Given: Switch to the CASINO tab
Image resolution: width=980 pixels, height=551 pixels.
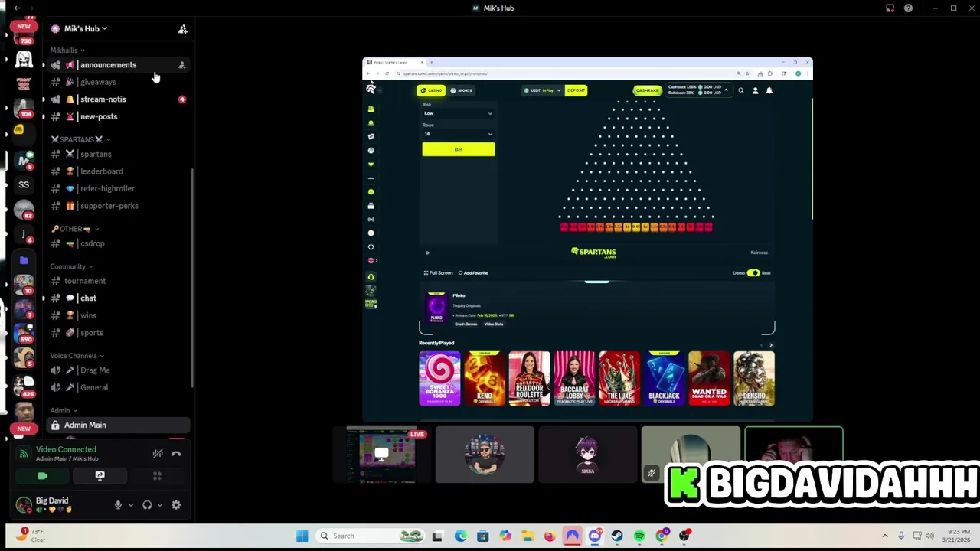Looking at the screenshot, I should (431, 90).
